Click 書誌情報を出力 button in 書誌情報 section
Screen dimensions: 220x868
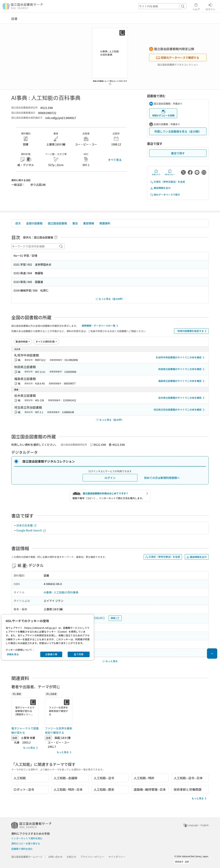point(197,557)
